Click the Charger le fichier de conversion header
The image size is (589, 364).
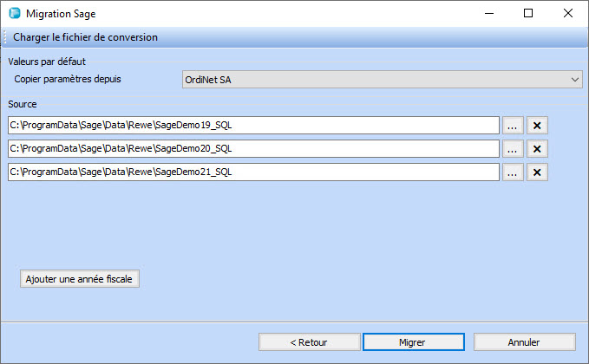click(85, 37)
